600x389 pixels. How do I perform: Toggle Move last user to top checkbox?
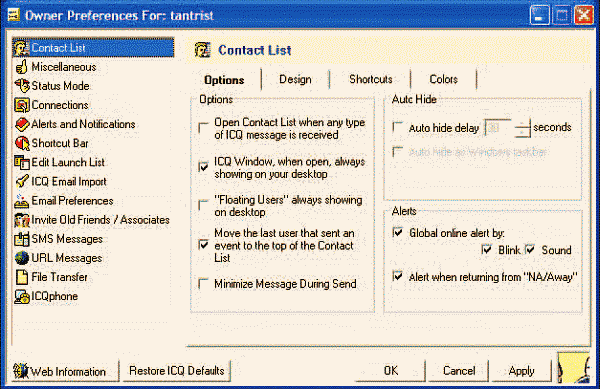[204, 245]
